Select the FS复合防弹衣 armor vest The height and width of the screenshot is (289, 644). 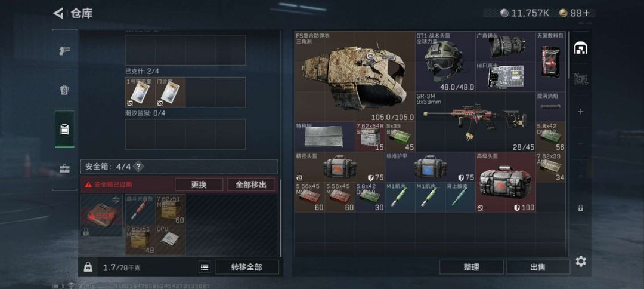[x=355, y=77]
